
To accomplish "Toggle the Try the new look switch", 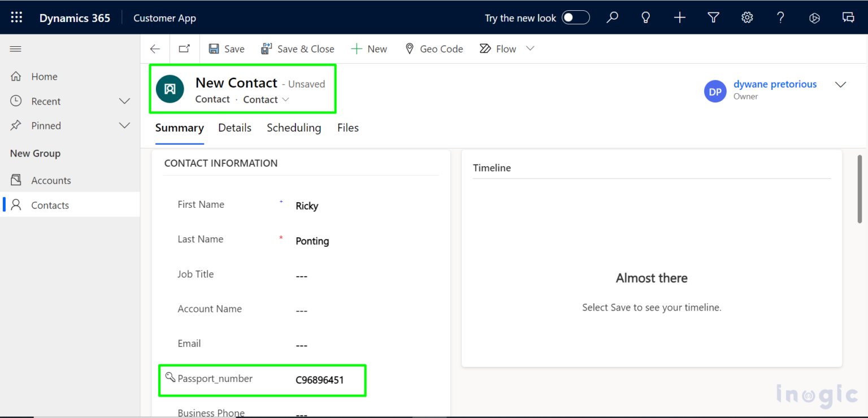I will coord(575,18).
